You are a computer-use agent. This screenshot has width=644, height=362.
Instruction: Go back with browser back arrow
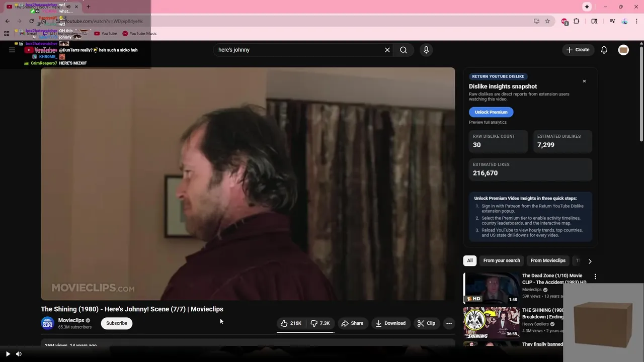(x=7, y=21)
